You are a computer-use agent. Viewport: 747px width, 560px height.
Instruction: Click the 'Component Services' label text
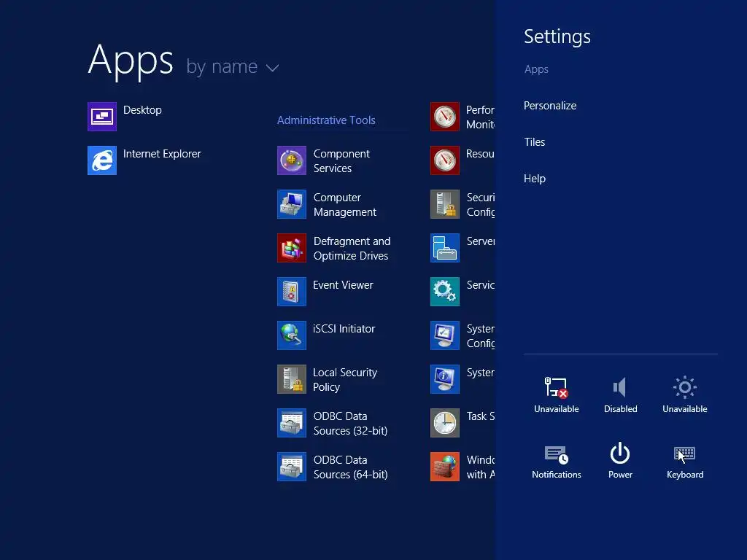click(x=341, y=161)
